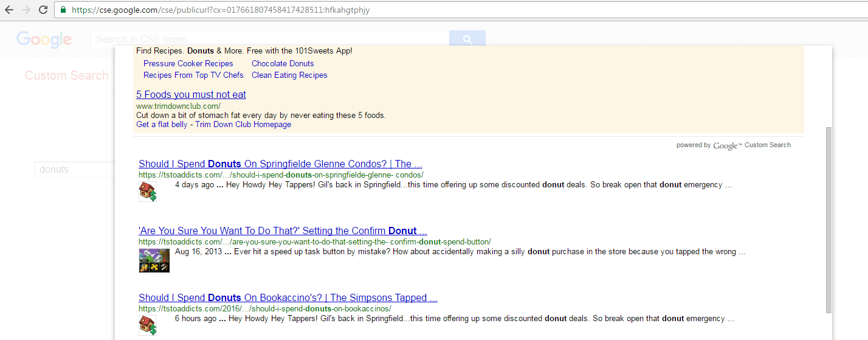Click the Search in CSE home field

coord(270,39)
